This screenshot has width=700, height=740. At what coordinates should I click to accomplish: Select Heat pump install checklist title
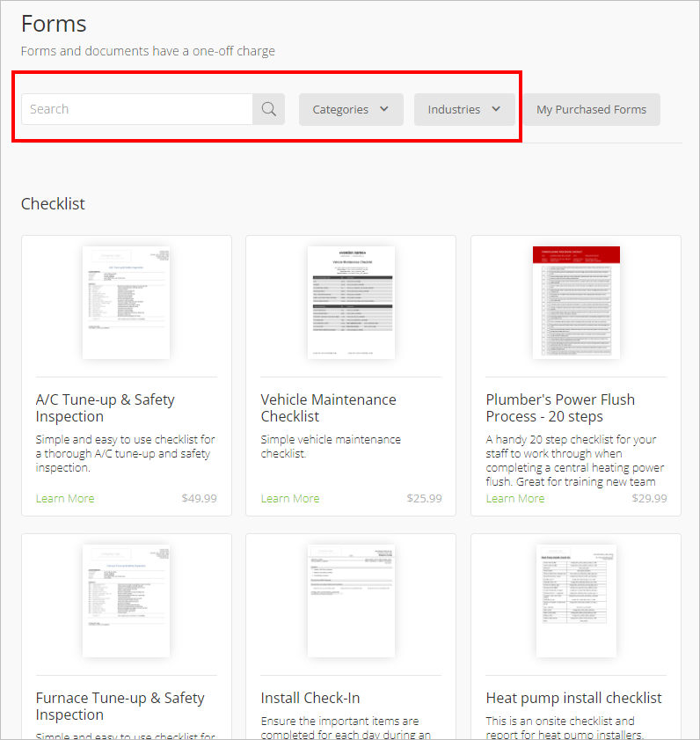(x=573, y=698)
